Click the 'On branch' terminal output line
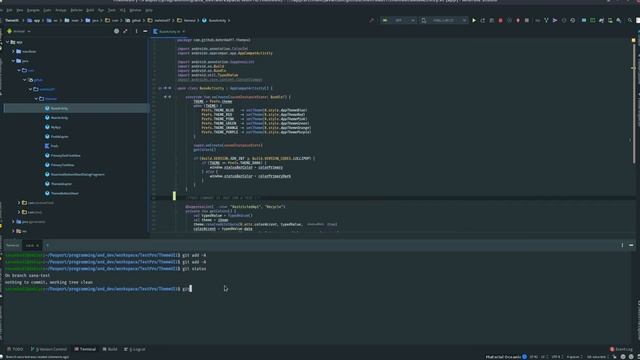 pos(27,276)
